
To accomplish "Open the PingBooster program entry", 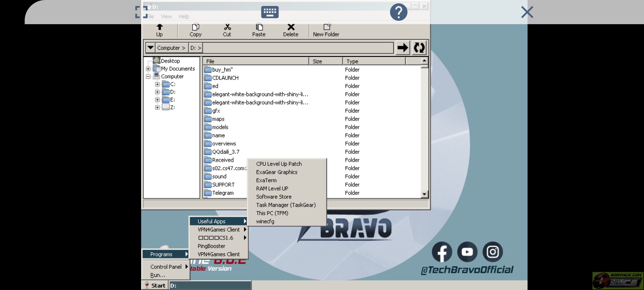I will click(211, 246).
